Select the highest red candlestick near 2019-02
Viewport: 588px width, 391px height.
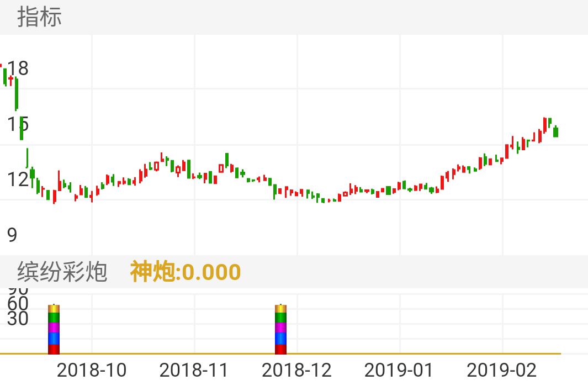point(545,126)
